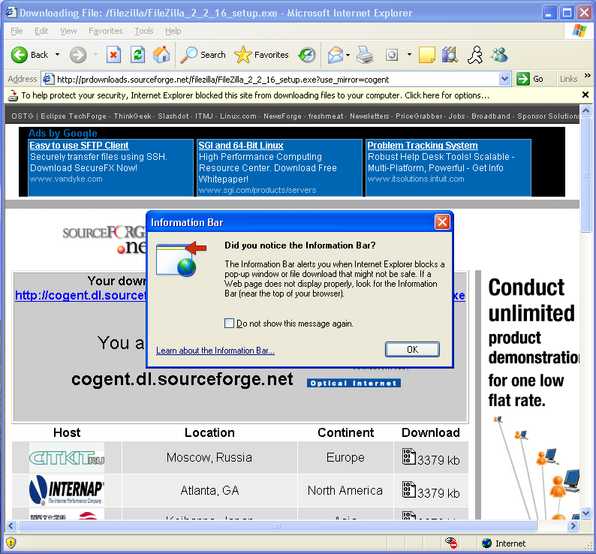The width and height of the screenshot is (596, 554).
Task: Open the Help menu
Action: click(173, 31)
